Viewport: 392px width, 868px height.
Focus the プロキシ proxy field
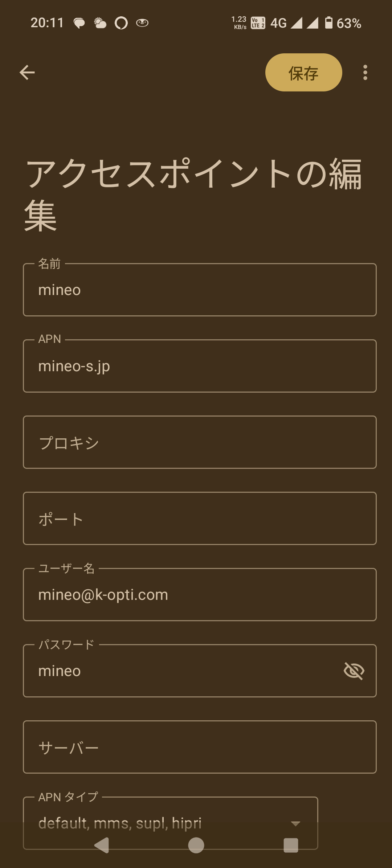pyautogui.click(x=200, y=442)
